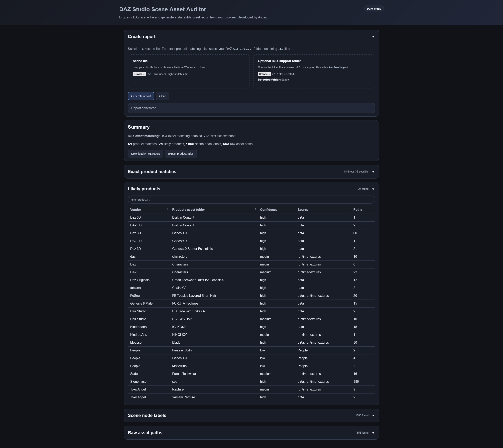The image size is (503, 448).
Task: Click the 2237 files selected text
Action: 283,74
